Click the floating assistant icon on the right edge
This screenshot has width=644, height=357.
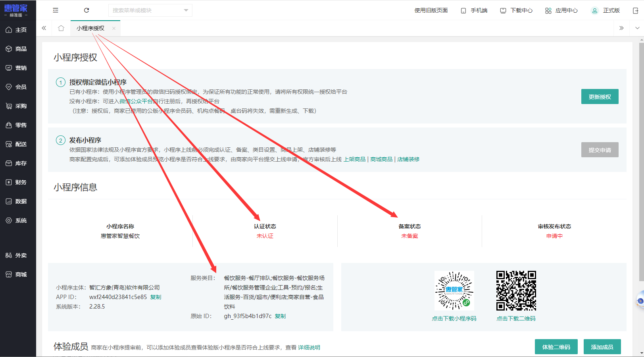(640, 300)
